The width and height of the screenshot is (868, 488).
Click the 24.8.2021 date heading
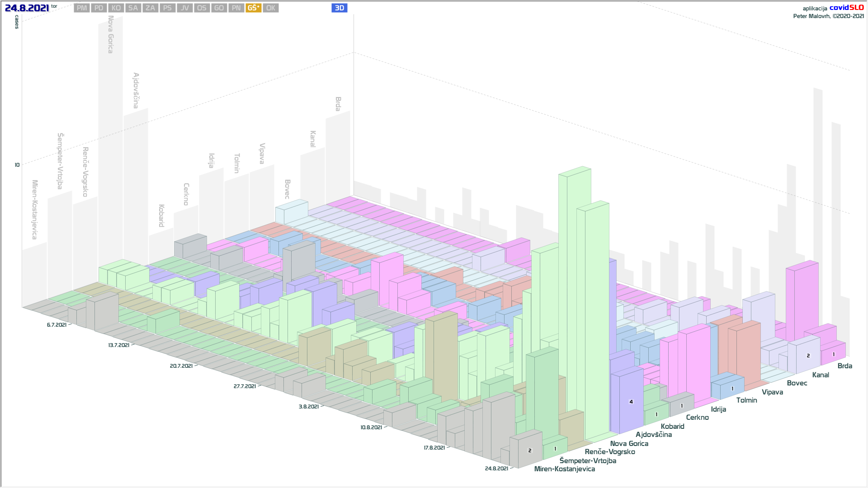pos(27,8)
